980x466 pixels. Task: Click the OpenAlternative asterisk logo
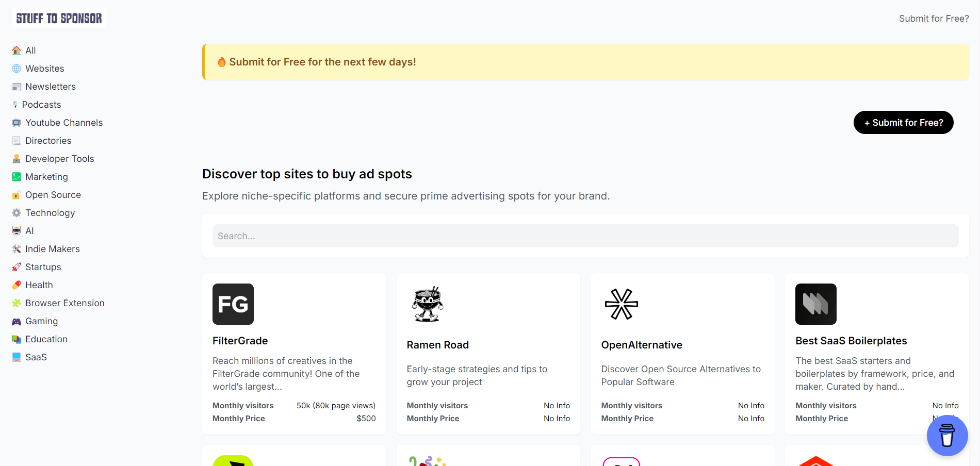click(621, 304)
